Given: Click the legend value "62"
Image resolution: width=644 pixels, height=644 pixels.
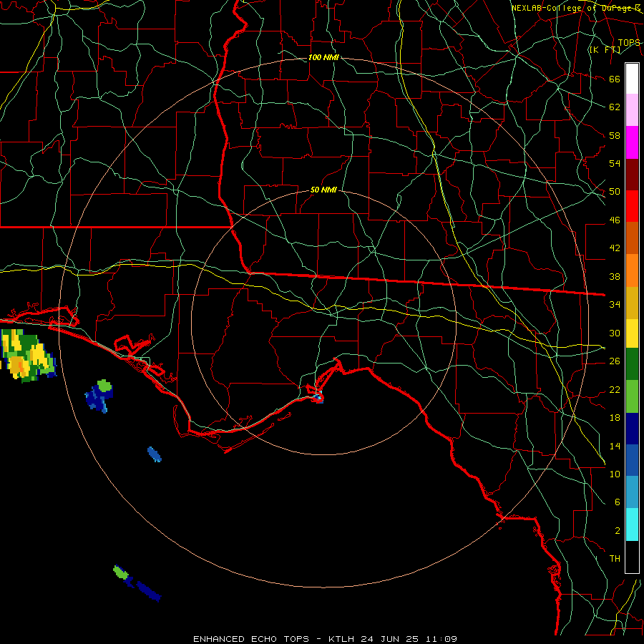Looking at the screenshot, I should (615, 107).
